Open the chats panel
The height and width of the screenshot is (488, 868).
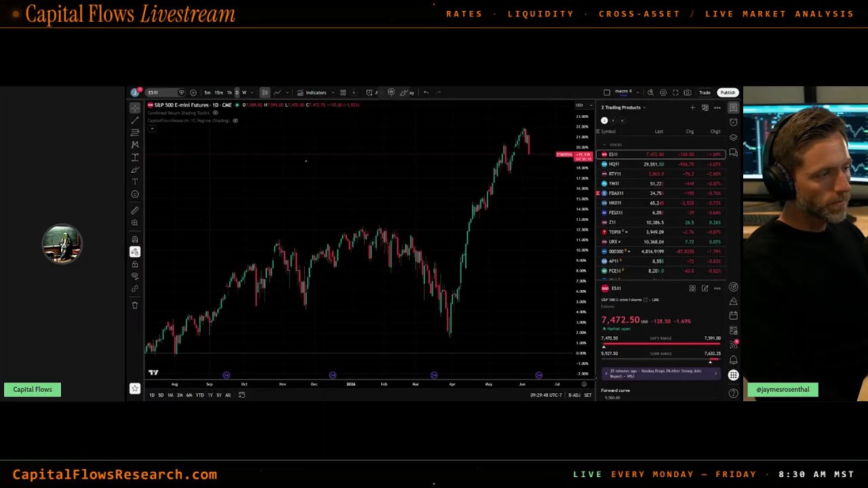click(x=733, y=153)
